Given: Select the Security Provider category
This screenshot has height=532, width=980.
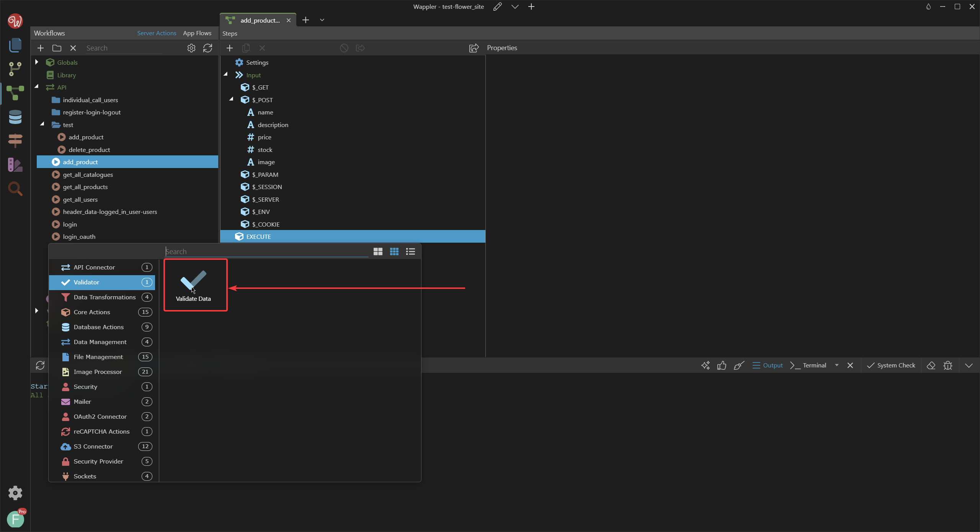Looking at the screenshot, I should pos(102,461).
